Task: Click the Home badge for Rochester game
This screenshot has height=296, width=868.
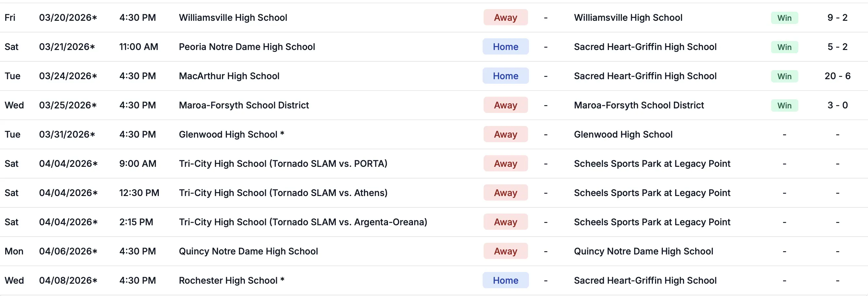Action: click(505, 280)
